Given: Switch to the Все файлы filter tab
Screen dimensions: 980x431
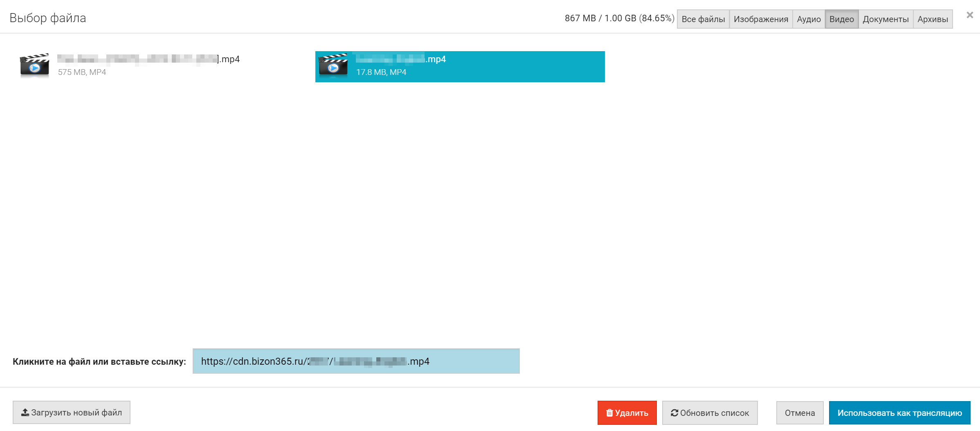Looking at the screenshot, I should pyautogui.click(x=703, y=19).
